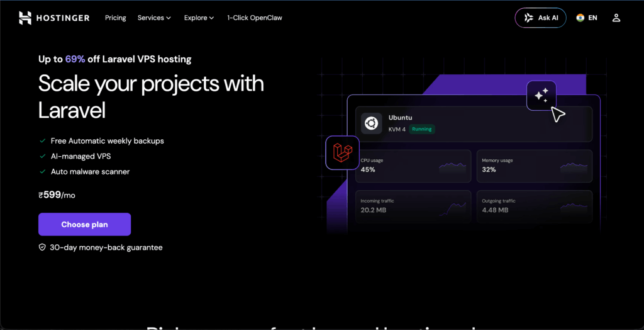Click the CPU usage 45% card
Screen dimensions: 644x330
(413, 166)
